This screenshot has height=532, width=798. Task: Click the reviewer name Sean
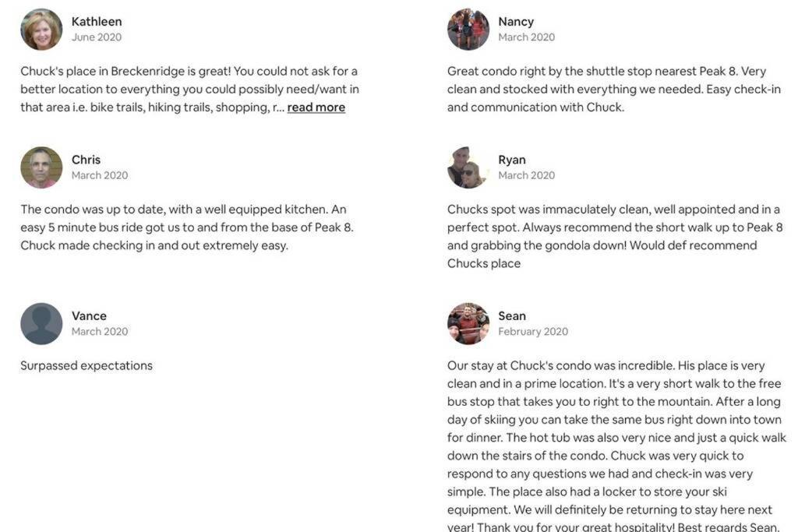512,315
